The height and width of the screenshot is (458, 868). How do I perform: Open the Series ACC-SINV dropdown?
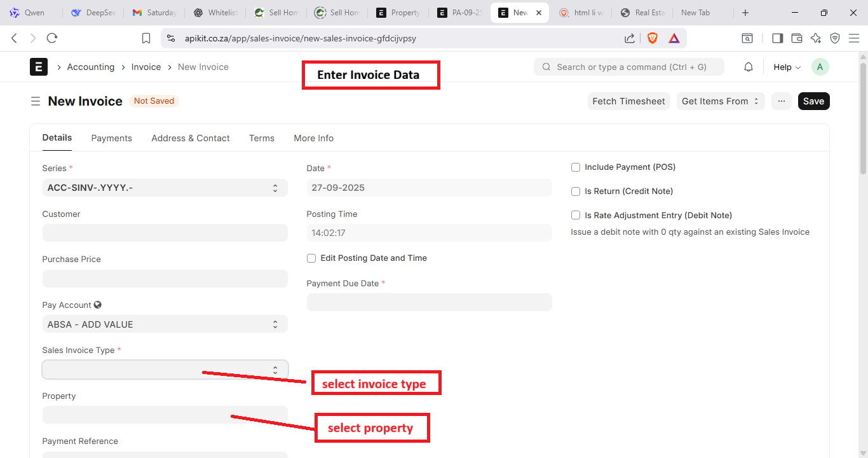165,188
